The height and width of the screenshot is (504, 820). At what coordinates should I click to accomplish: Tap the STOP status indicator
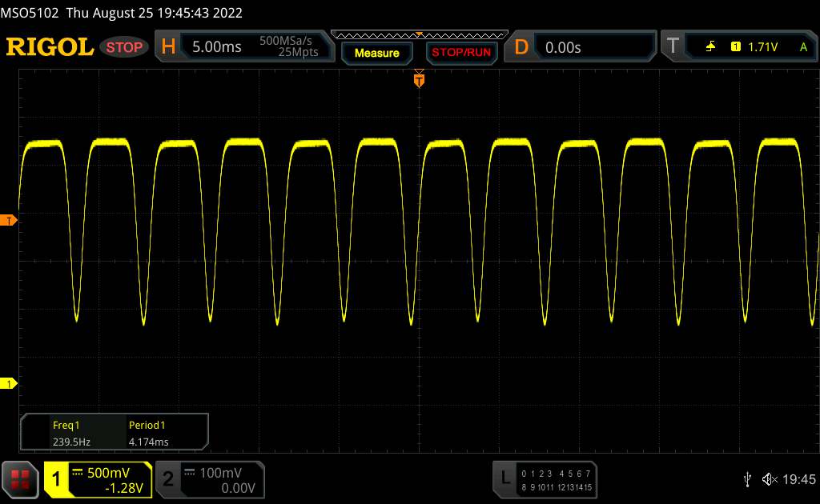124,47
